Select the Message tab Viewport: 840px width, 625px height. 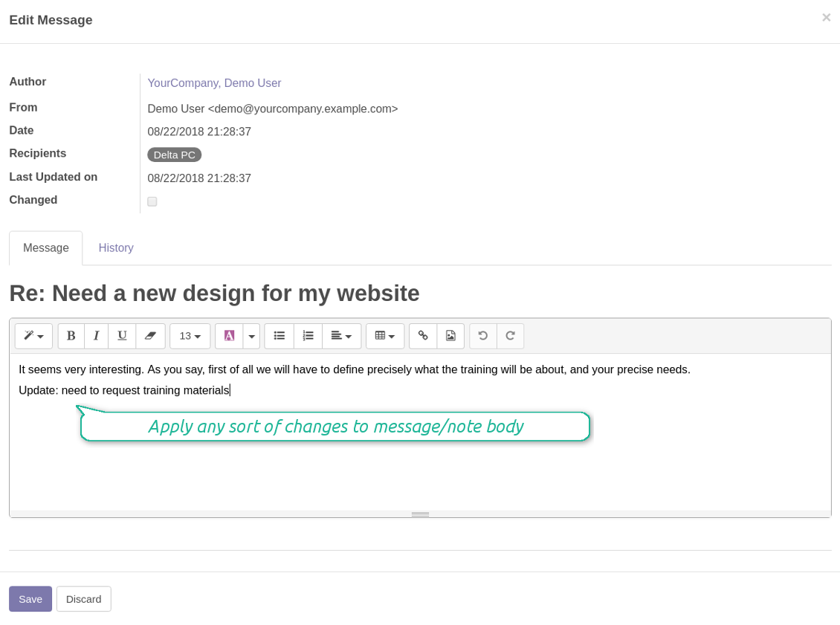pyautogui.click(x=46, y=248)
